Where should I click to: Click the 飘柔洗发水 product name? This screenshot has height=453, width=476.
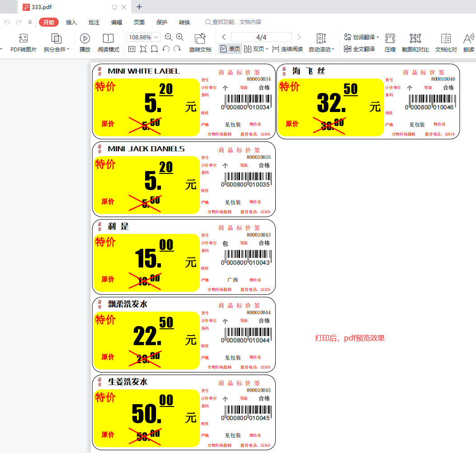point(127,304)
